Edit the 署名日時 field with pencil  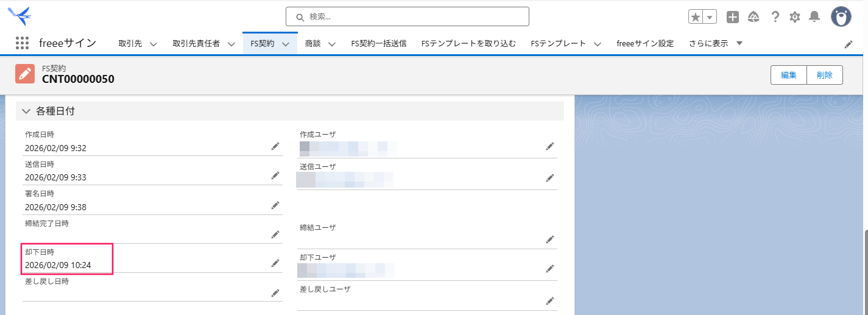275,205
